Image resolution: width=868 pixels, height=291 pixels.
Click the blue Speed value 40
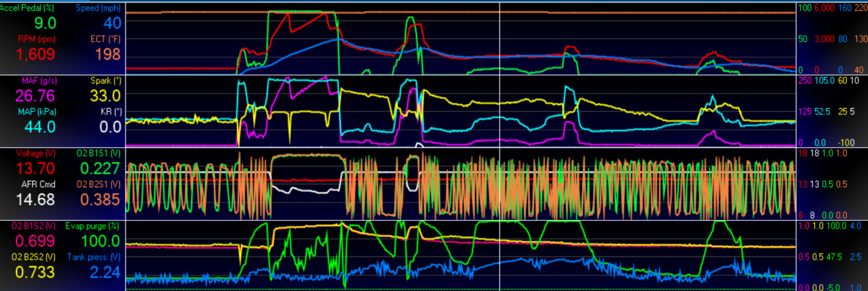(x=112, y=23)
